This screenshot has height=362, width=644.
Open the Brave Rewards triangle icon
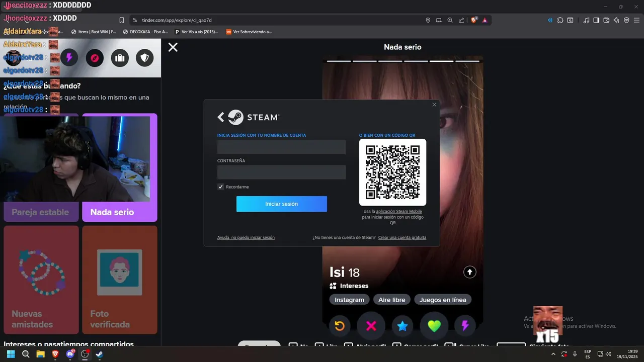pyautogui.click(x=485, y=20)
